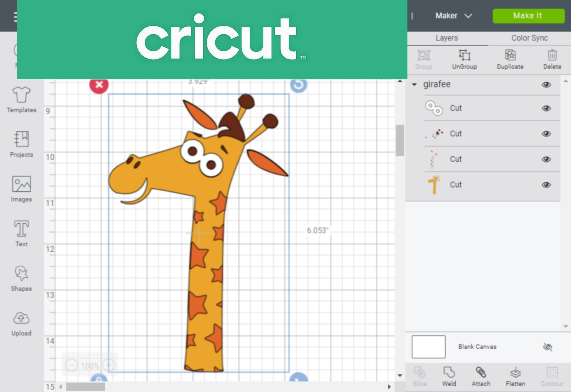Click the Layers panel scroll up arrow
571x392 pixels.
[x=566, y=81]
